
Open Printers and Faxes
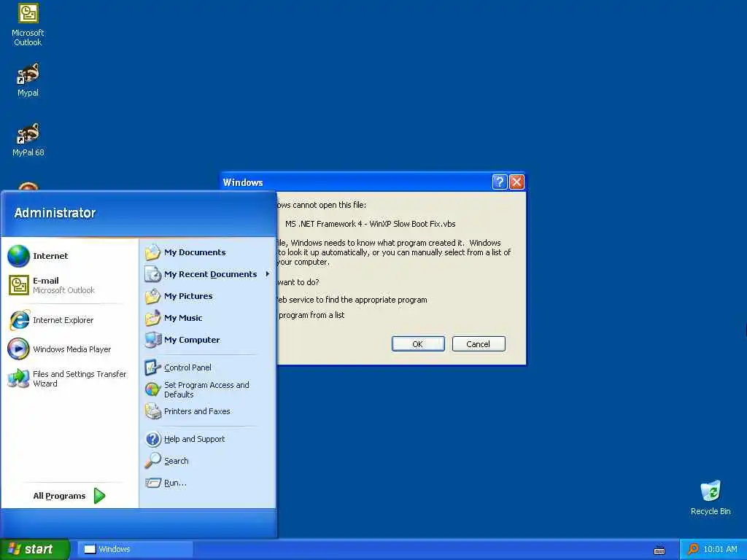coord(207,411)
